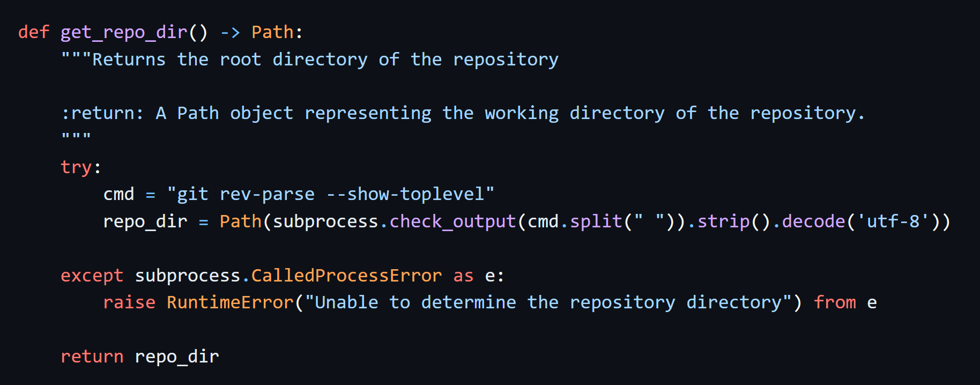980x385 pixels.
Task: Click the decode method name
Action: [x=813, y=221]
